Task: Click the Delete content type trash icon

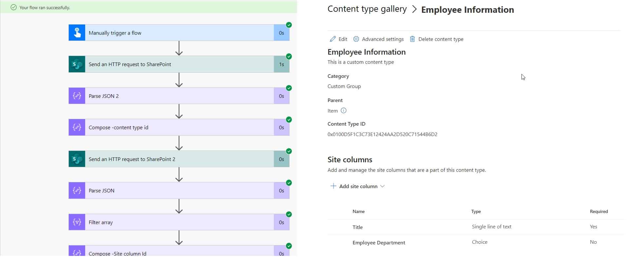Action: coord(412,39)
